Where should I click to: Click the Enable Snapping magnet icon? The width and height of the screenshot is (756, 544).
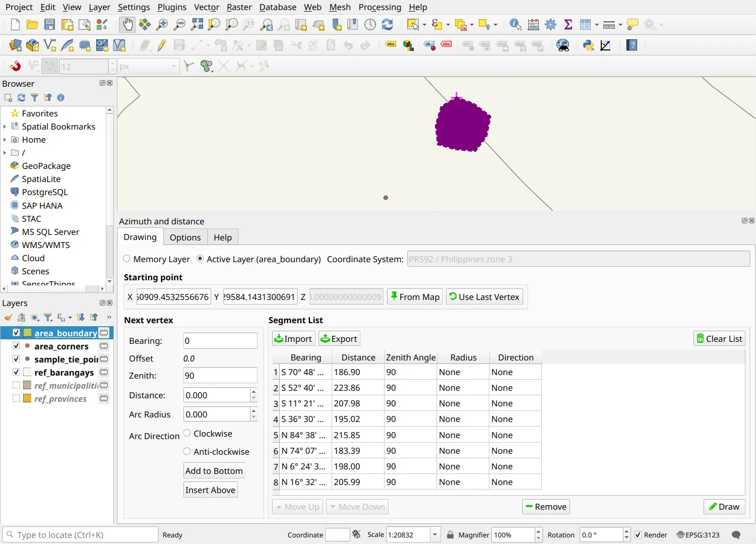coord(16,66)
